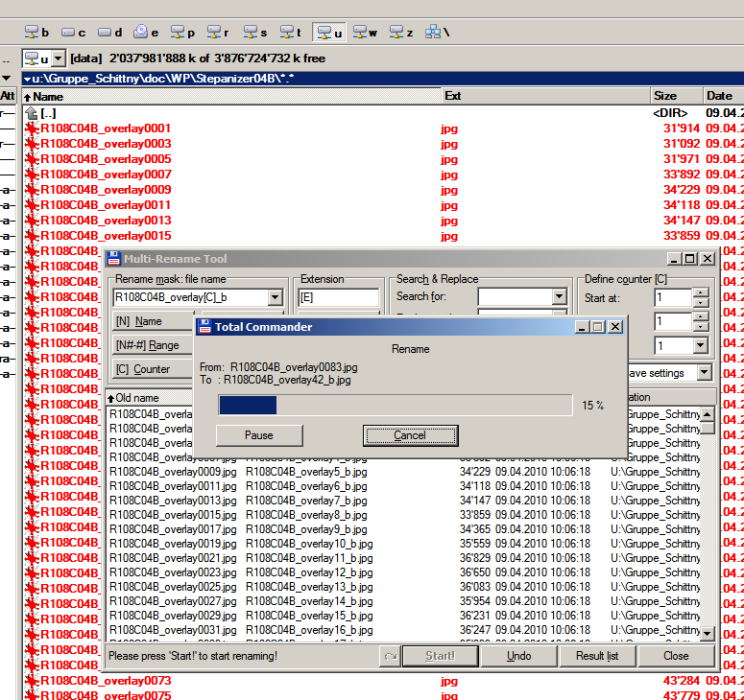Click Start at counter field
Image resolution: width=744 pixels, height=700 pixels.
[x=673, y=298]
